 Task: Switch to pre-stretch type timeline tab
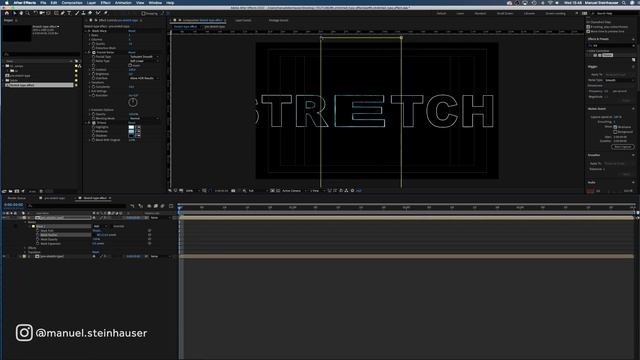[x=54, y=198]
